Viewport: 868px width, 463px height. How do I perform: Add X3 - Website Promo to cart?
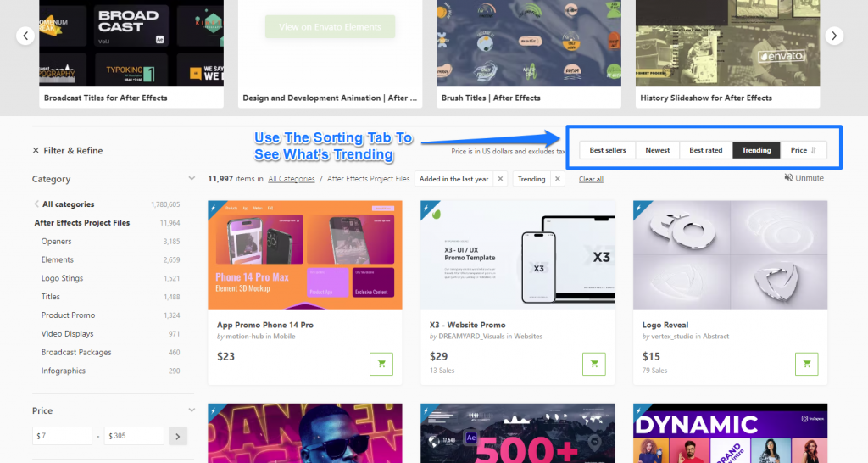(594, 364)
